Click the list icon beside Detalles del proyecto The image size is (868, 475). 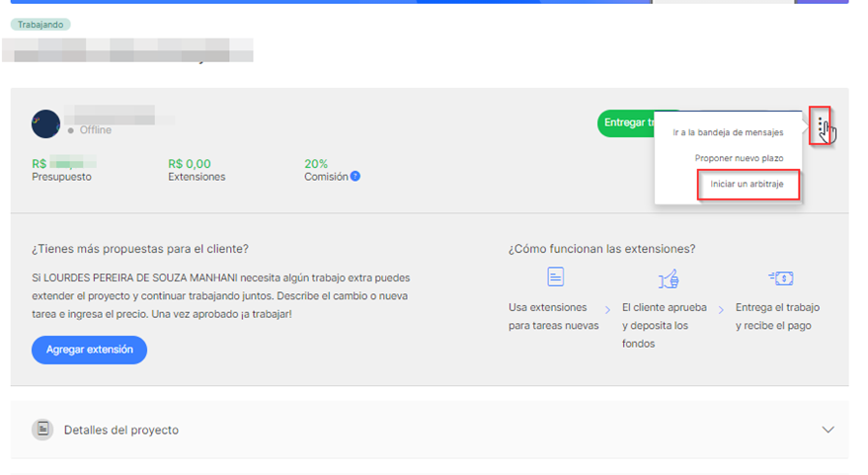coord(42,430)
